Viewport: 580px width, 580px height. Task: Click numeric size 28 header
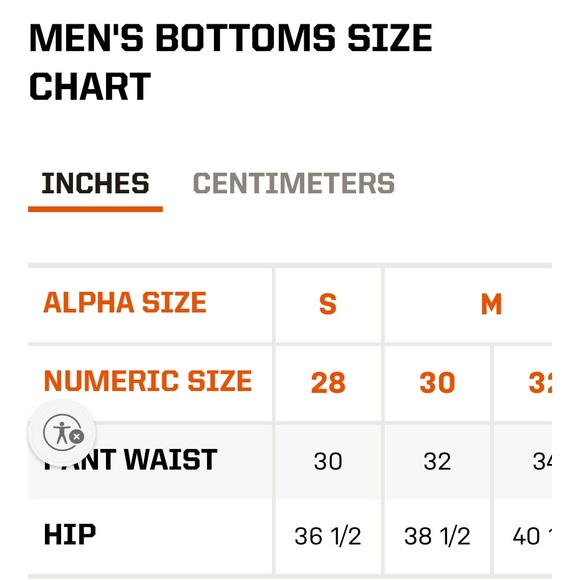tap(328, 382)
